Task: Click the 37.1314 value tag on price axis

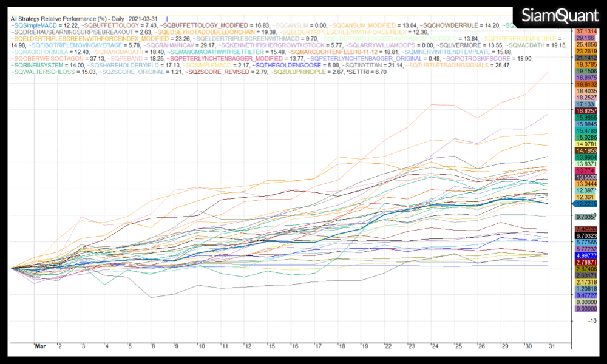Action: [586, 30]
